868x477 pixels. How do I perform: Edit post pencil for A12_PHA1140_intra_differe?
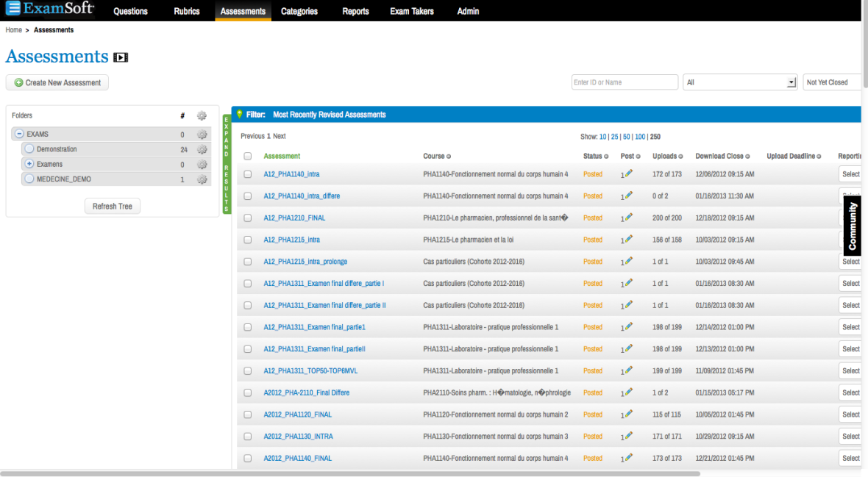coord(629,196)
